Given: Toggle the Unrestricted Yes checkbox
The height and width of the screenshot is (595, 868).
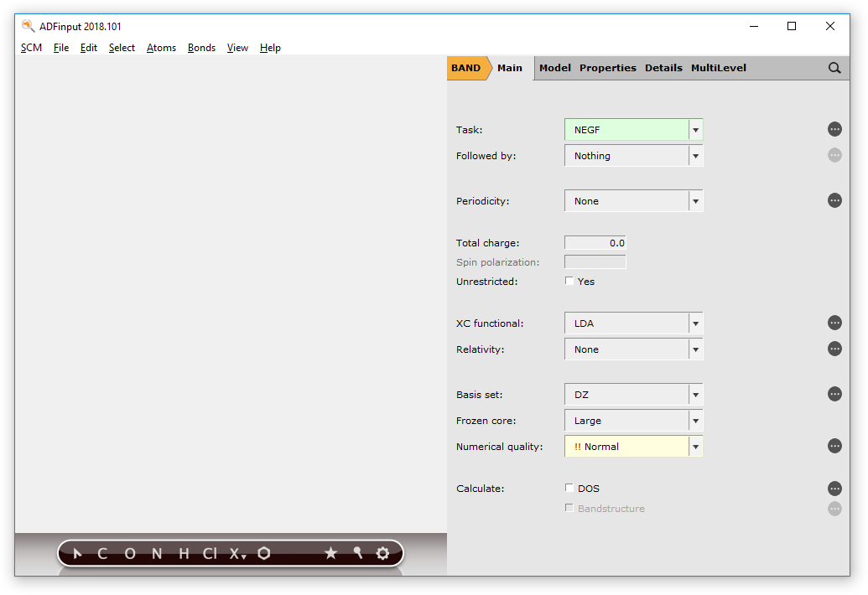Looking at the screenshot, I should click(569, 281).
